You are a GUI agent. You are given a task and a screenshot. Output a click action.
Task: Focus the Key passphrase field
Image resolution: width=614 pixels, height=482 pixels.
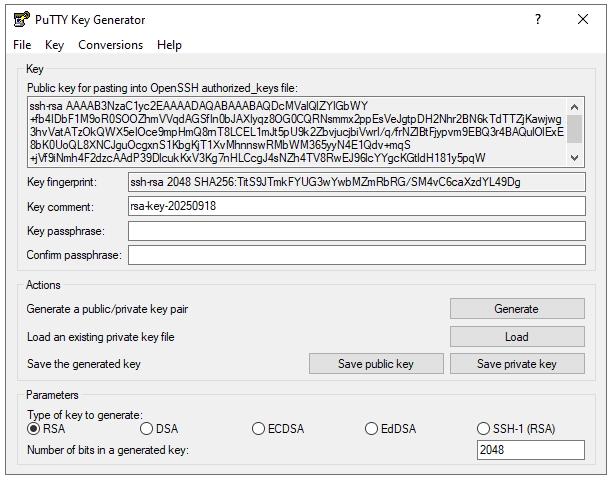(x=356, y=231)
